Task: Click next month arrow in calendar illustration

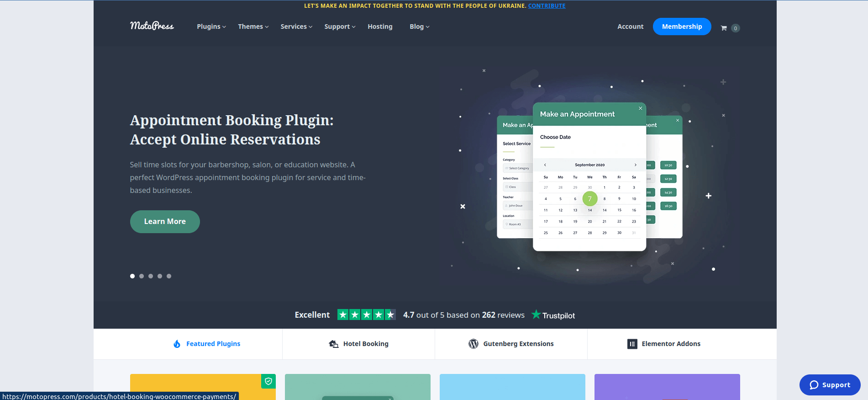Action: click(635, 165)
